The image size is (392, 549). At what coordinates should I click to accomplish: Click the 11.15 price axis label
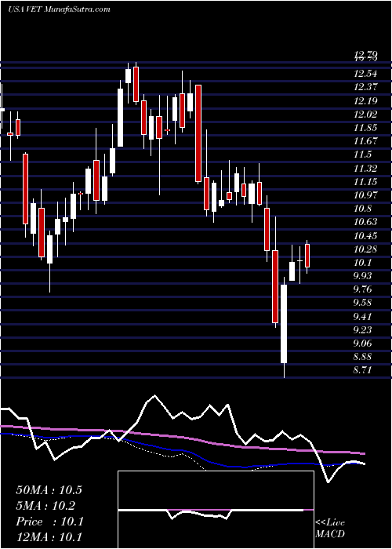point(365,182)
